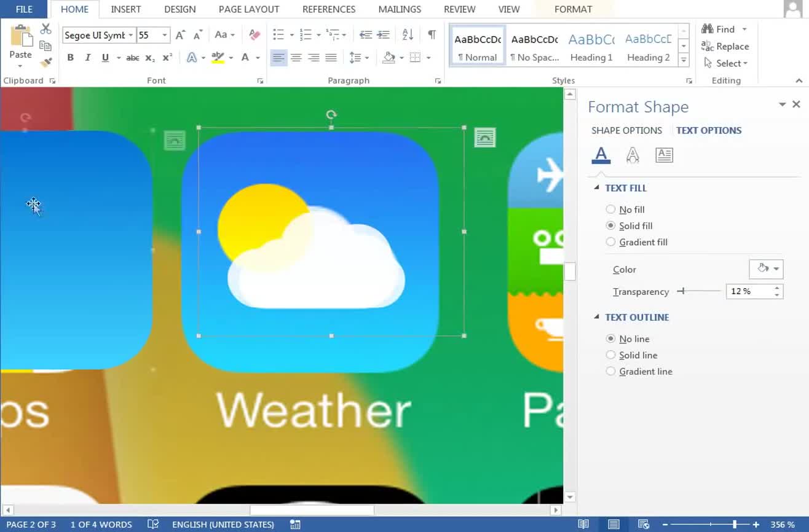The width and height of the screenshot is (809, 532).
Task: Click the Clear All Formatting eraser icon
Action: tap(255, 35)
